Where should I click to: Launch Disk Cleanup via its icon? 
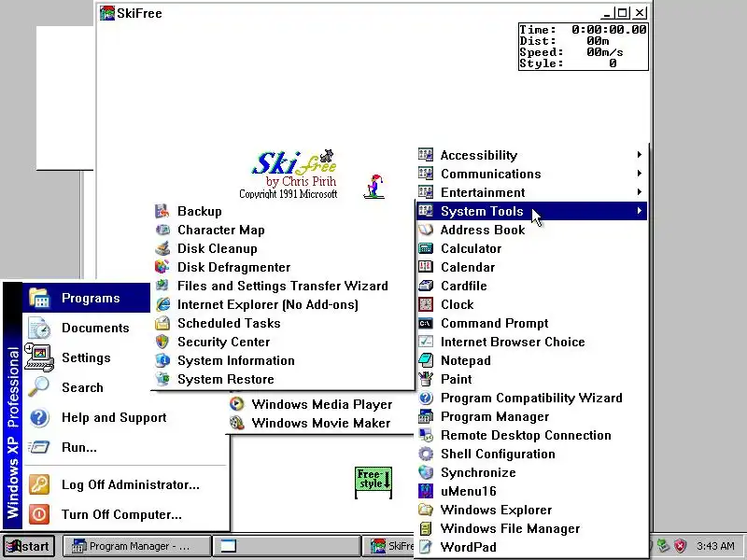tap(162, 248)
